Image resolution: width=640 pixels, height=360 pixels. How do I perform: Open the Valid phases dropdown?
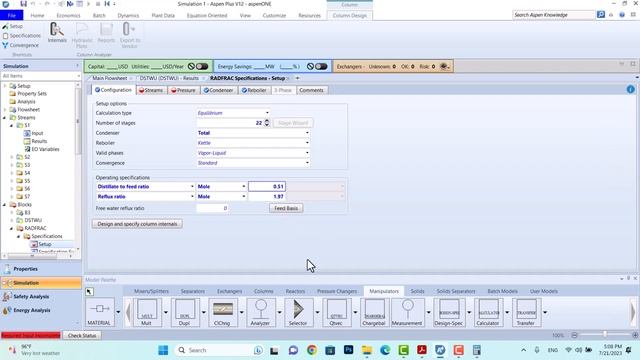(307, 153)
